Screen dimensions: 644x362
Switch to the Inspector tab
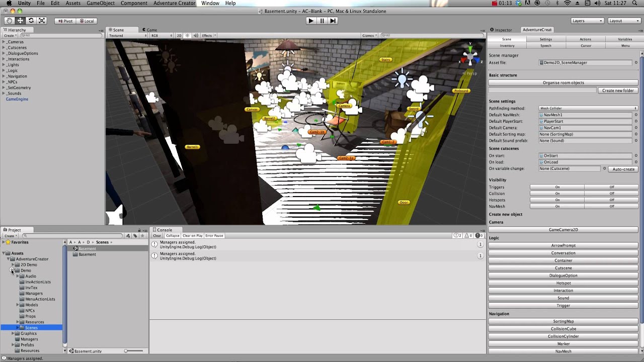[x=501, y=30]
